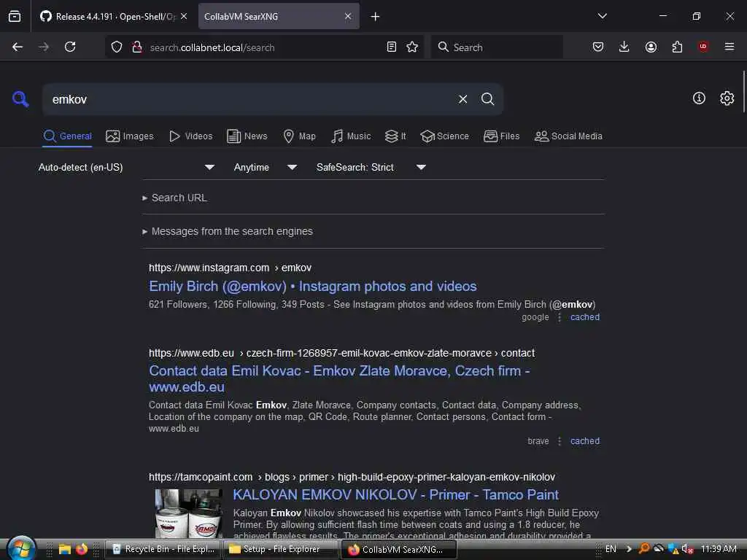Click the taskbar clock 11:39 AM
The height and width of the screenshot is (560, 747).
(x=719, y=549)
